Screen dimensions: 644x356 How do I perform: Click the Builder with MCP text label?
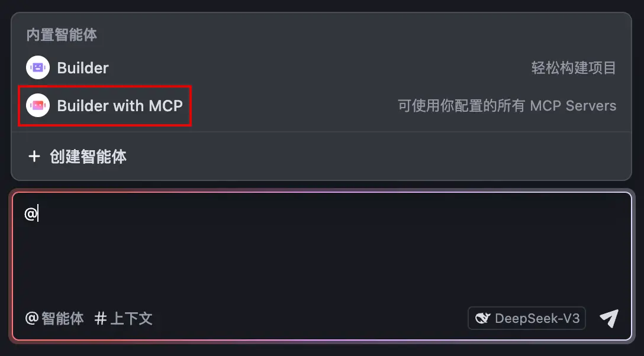click(x=120, y=105)
